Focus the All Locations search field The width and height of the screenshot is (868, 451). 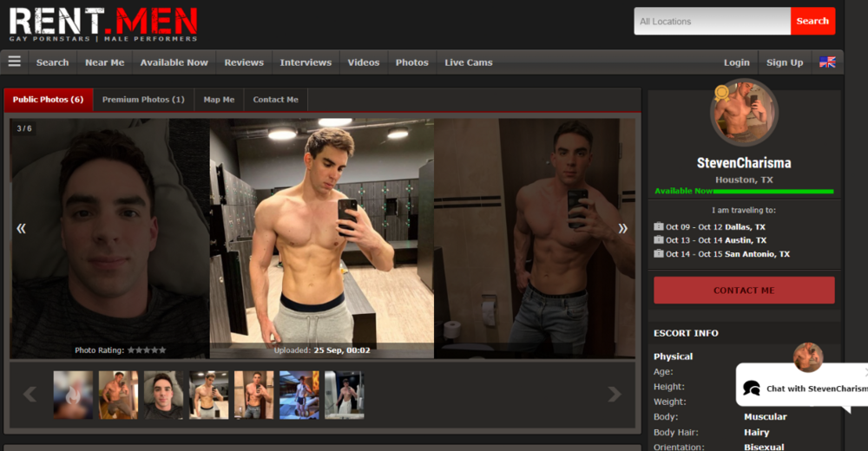click(x=712, y=21)
